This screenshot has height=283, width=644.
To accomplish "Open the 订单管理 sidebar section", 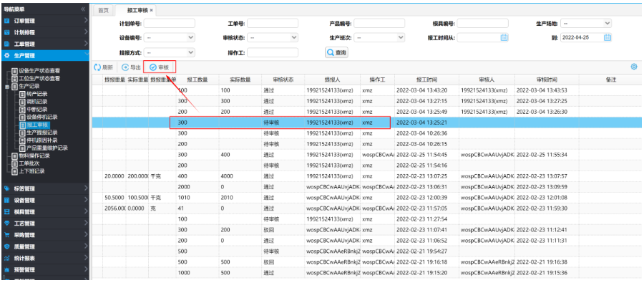I will point(44,21).
